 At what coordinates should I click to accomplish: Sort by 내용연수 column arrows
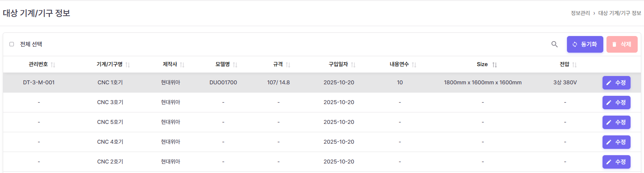[x=414, y=65]
